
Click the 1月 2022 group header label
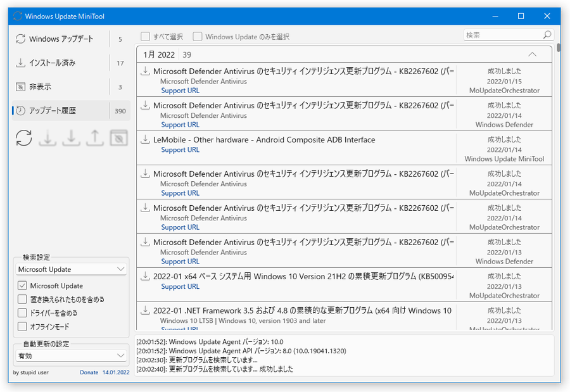coord(159,54)
